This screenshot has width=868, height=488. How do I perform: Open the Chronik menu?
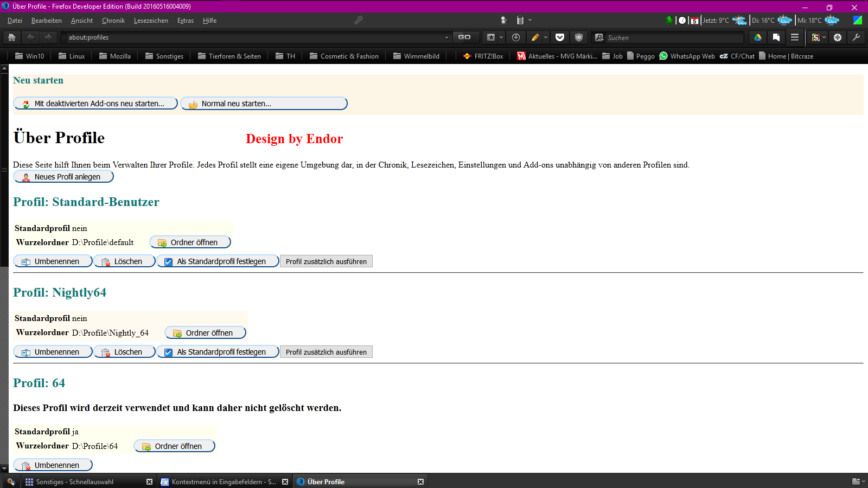click(113, 21)
